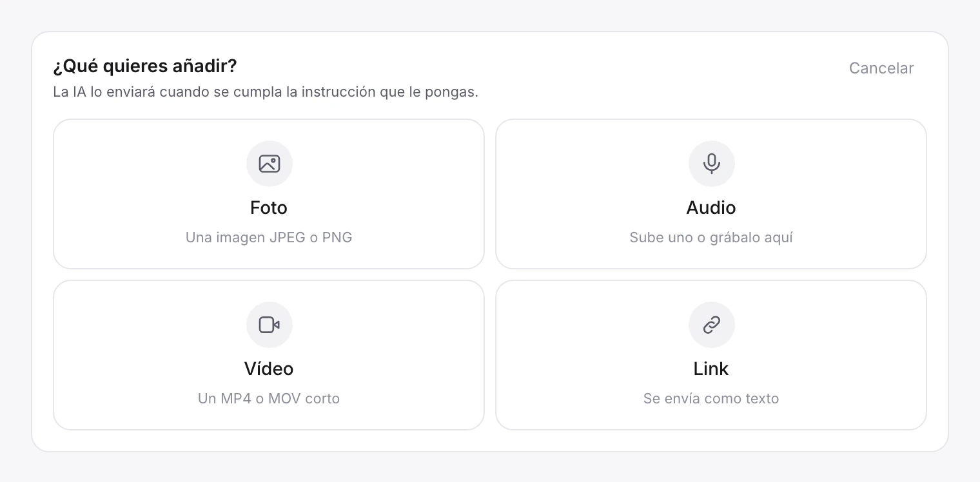Cancel adding new content
980x482 pixels.
881,68
